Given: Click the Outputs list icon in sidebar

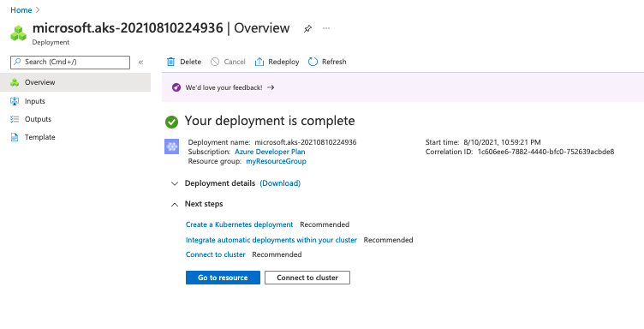Looking at the screenshot, I should (15, 119).
